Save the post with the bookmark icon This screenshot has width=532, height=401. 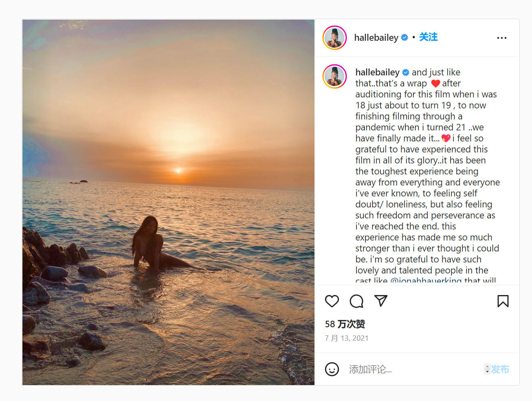pyautogui.click(x=503, y=301)
